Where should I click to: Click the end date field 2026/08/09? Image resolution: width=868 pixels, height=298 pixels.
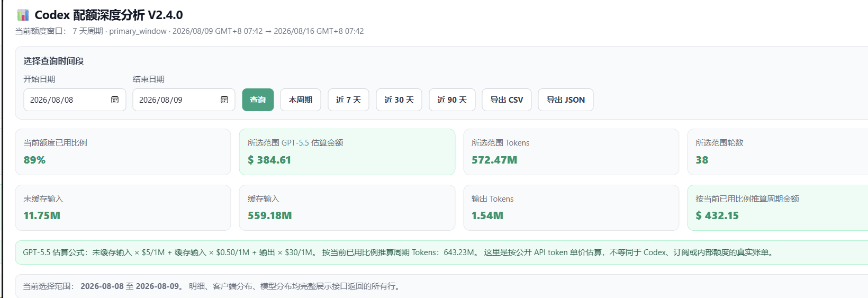(184, 100)
